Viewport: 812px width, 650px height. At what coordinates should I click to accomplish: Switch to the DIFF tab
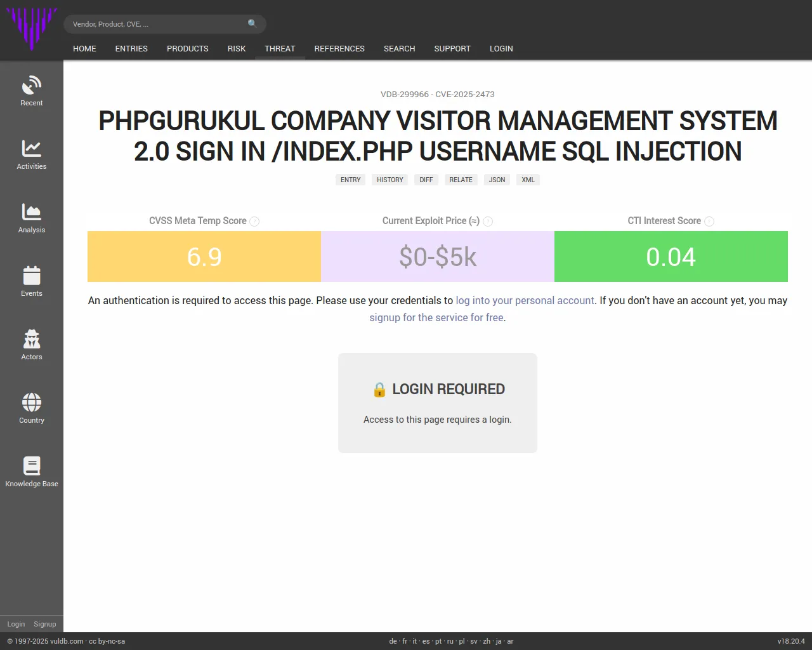426,180
